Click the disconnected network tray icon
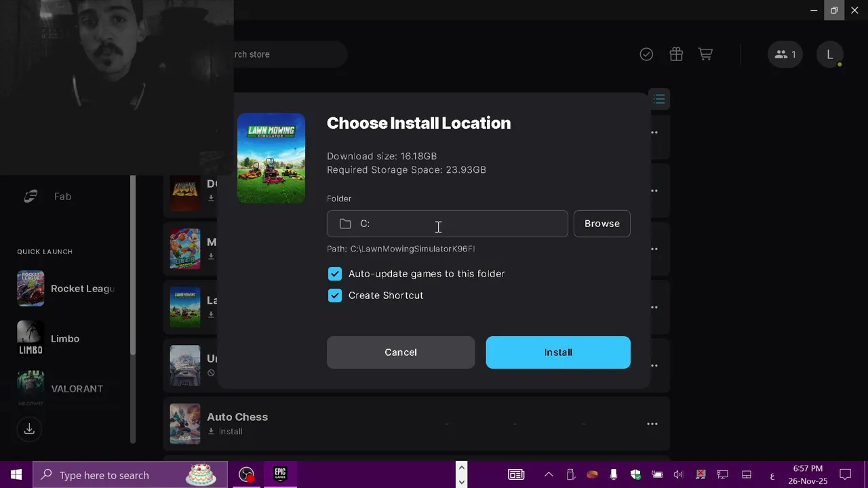 (701, 475)
